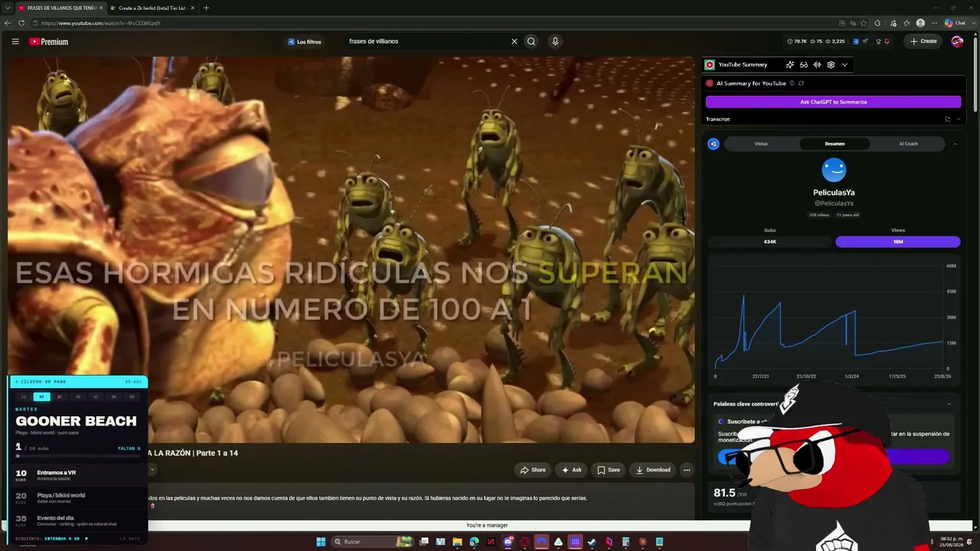Click the Los filtros button
Viewport: 980px width, 551px height.
point(305,41)
